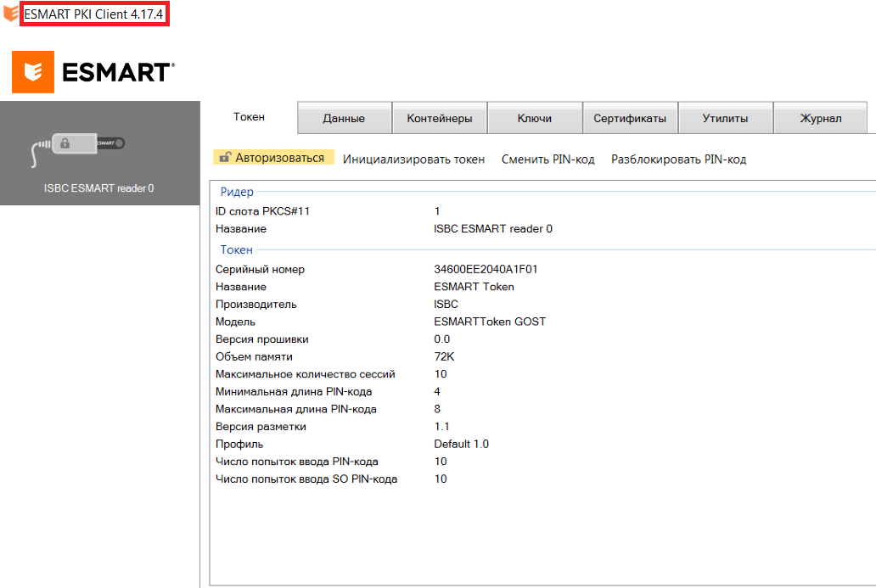Select the USB token reader image
This screenshot has height=588, width=876.
point(76,145)
